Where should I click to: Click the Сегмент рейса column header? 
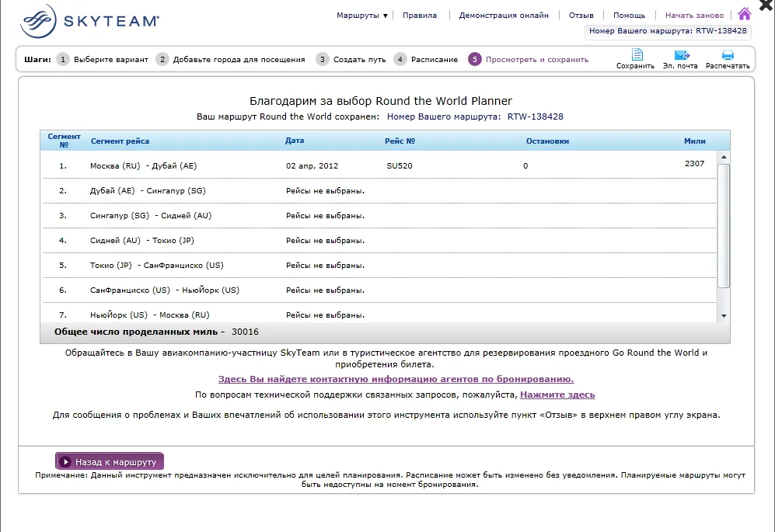[x=120, y=141]
